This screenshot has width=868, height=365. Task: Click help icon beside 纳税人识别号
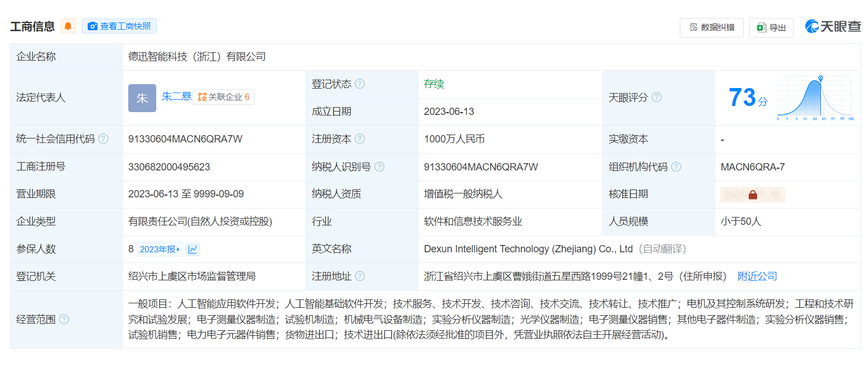tap(380, 167)
